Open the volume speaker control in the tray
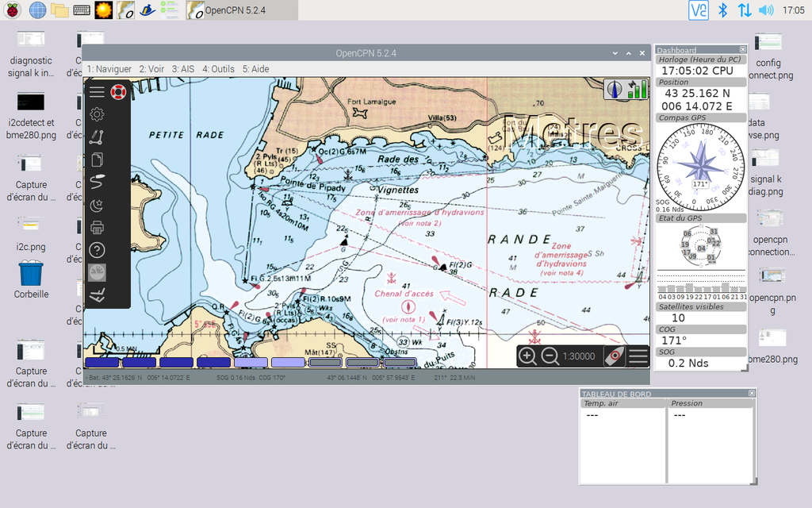812x508 pixels. point(767,10)
